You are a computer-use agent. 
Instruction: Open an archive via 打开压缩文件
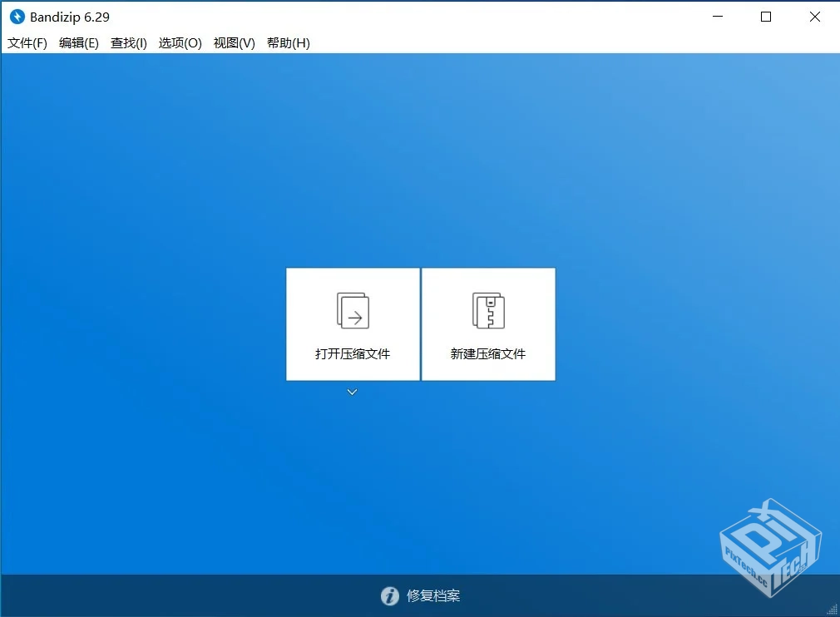tap(352, 353)
